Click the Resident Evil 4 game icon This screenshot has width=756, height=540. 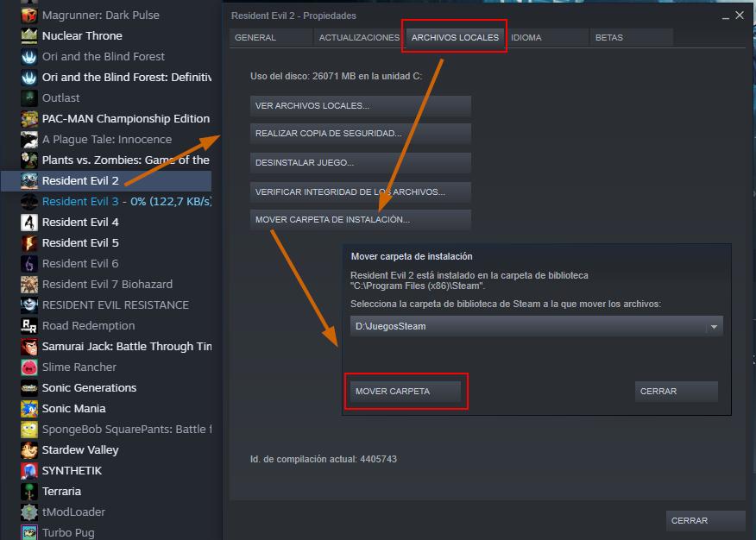[x=29, y=223]
